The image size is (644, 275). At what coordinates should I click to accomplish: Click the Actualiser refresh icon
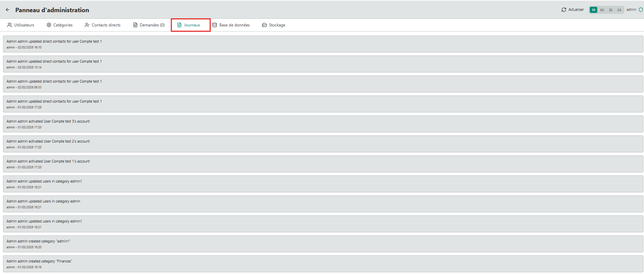564,10
